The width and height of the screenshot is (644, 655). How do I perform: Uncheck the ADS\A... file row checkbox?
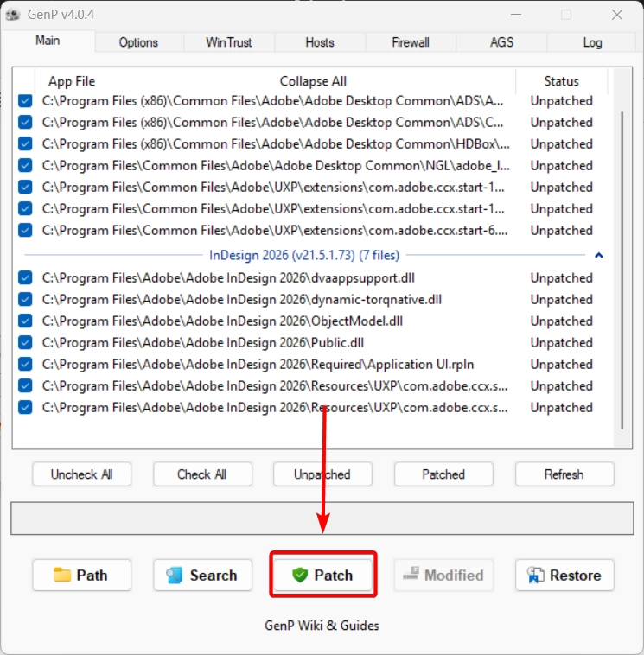[25, 101]
